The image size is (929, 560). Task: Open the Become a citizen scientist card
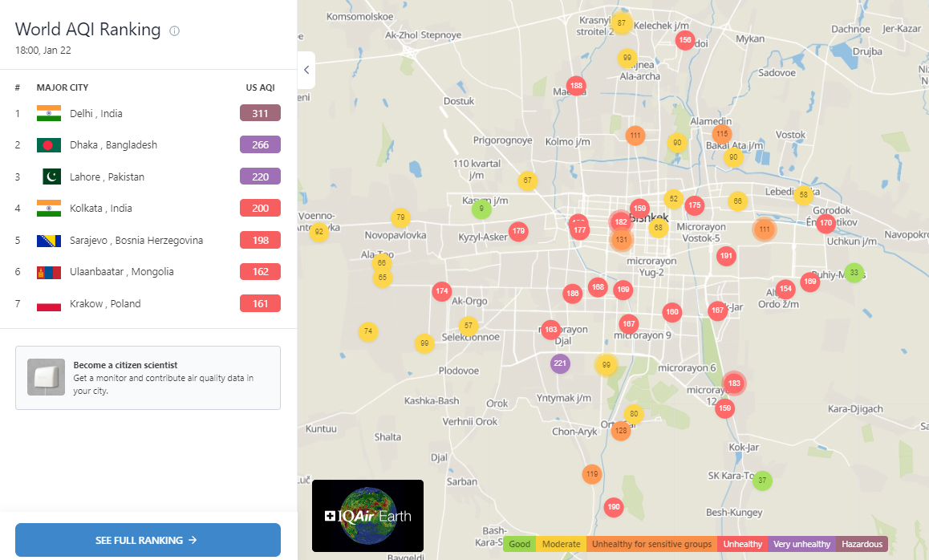[148, 378]
